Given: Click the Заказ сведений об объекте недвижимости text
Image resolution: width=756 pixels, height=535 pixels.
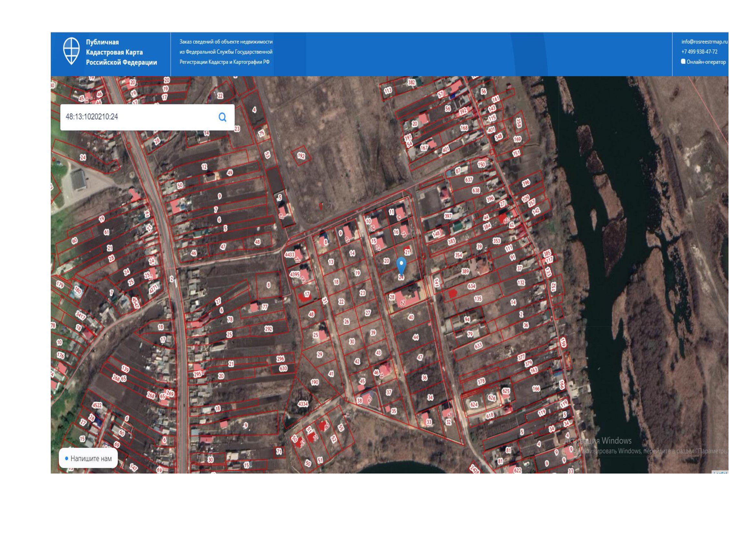Looking at the screenshot, I should coord(226,42).
